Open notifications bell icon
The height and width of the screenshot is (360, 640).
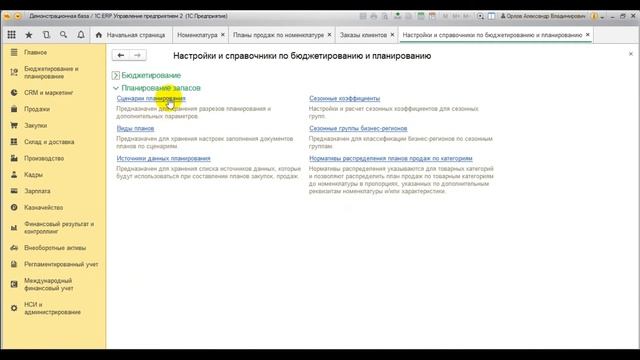81,35
